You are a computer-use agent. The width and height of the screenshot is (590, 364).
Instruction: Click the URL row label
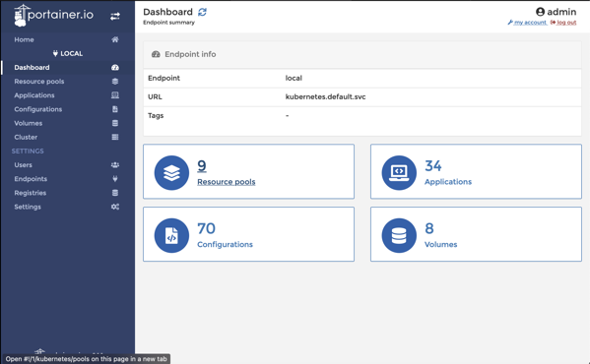(x=155, y=97)
